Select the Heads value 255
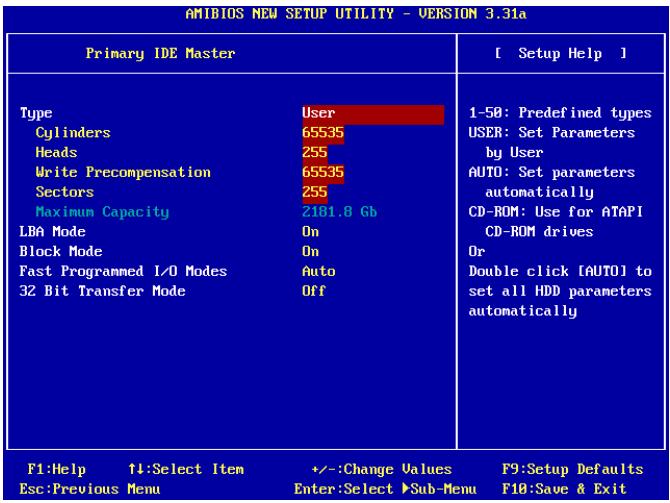The height and width of the screenshot is (503, 670). 315,153
